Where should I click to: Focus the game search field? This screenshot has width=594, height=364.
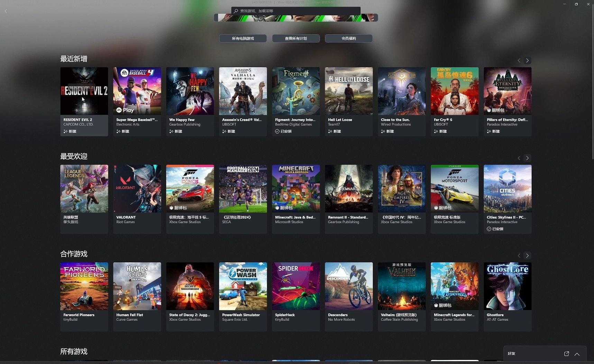click(x=296, y=11)
